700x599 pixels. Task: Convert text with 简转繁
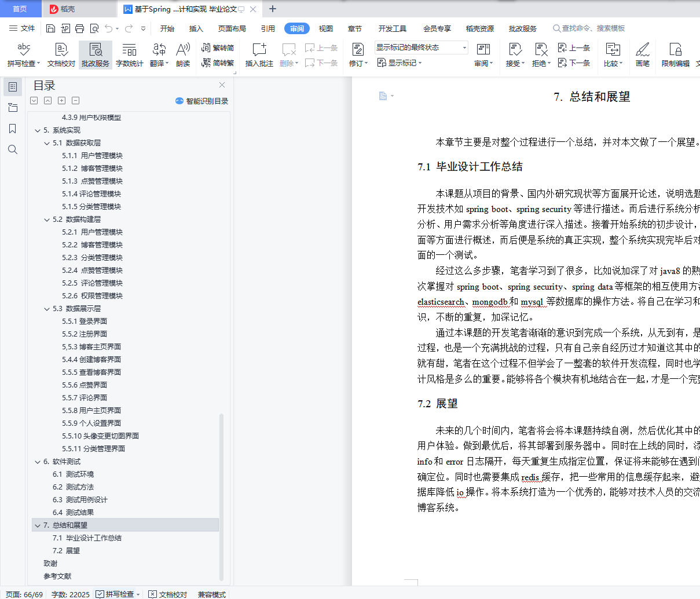pos(218,63)
